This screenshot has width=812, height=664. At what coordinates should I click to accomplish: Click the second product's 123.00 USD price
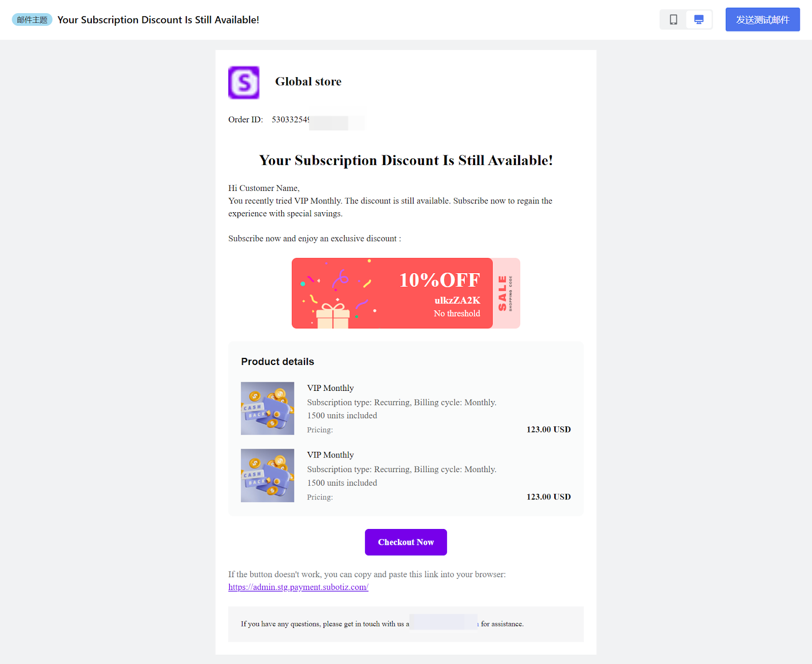tap(548, 497)
